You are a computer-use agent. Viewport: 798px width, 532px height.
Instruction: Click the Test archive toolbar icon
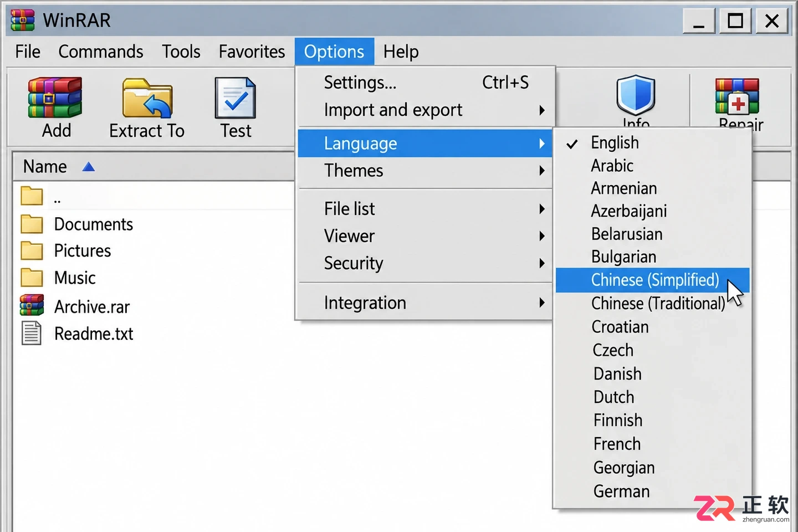pyautogui.click(x=236, y=98)
